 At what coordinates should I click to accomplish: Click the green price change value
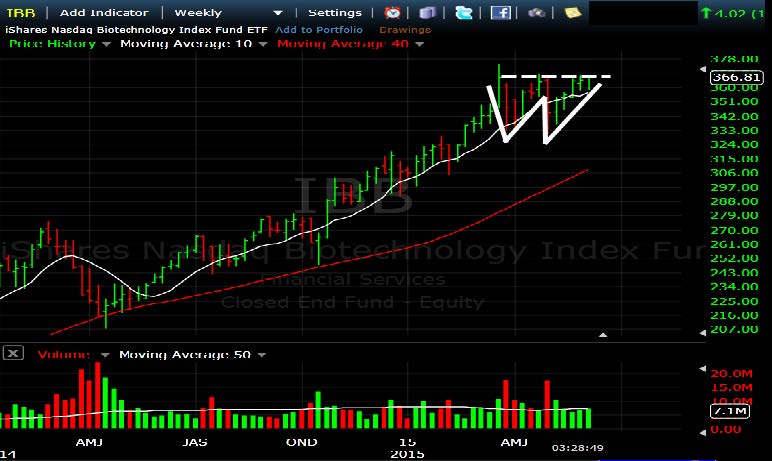(x=733, y=13)
